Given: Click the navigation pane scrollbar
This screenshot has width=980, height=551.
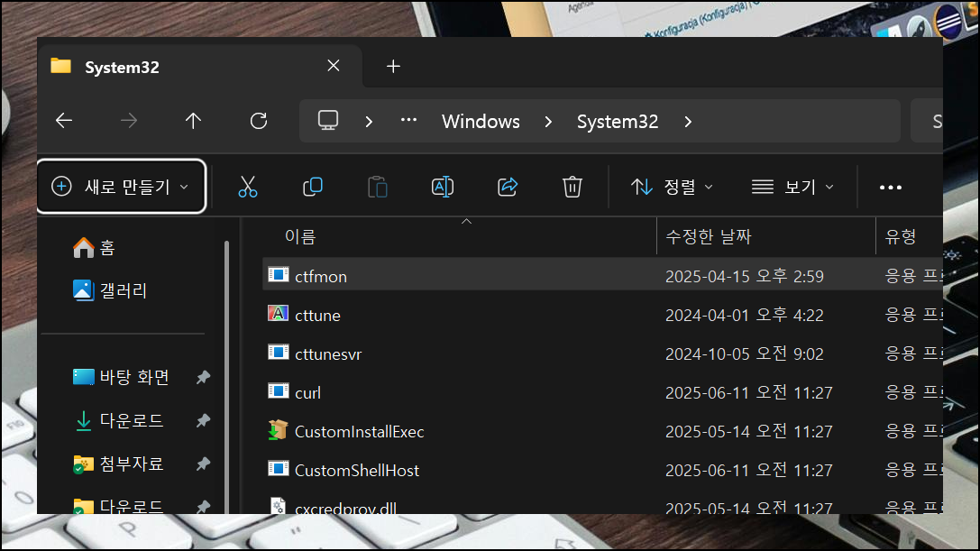Looking at the screenshot, I should [226, 377].
